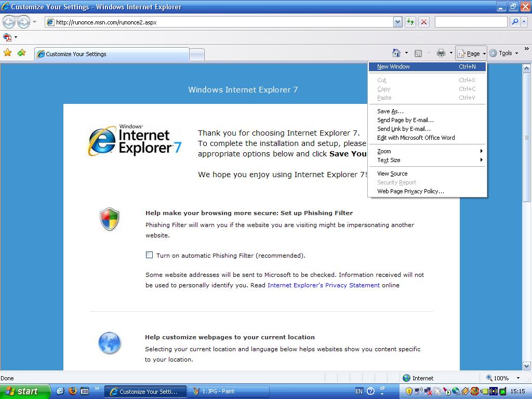The width and height of the screenshot is (532, 399).
Task: Switch to Customize Your Setti... taskbar button
Action: click(145, 392)
